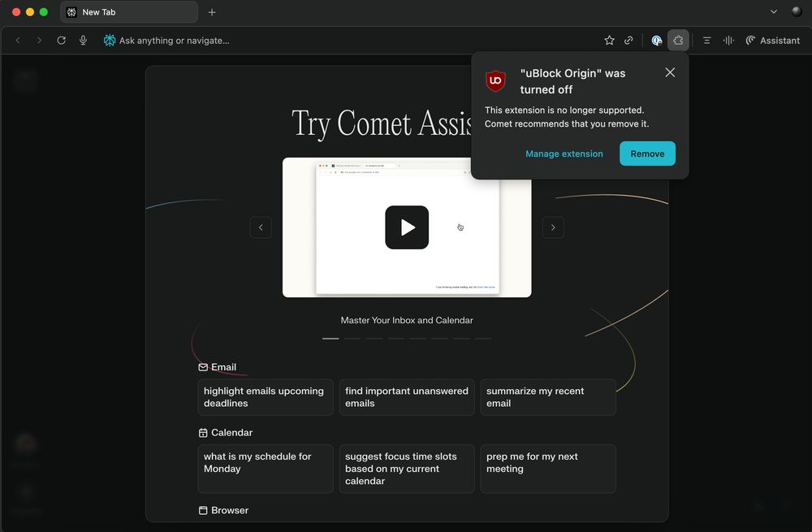Open the extensions puzzle-piece menu
The width and height of the screenshot is (812, 532).
pos(678,41)
